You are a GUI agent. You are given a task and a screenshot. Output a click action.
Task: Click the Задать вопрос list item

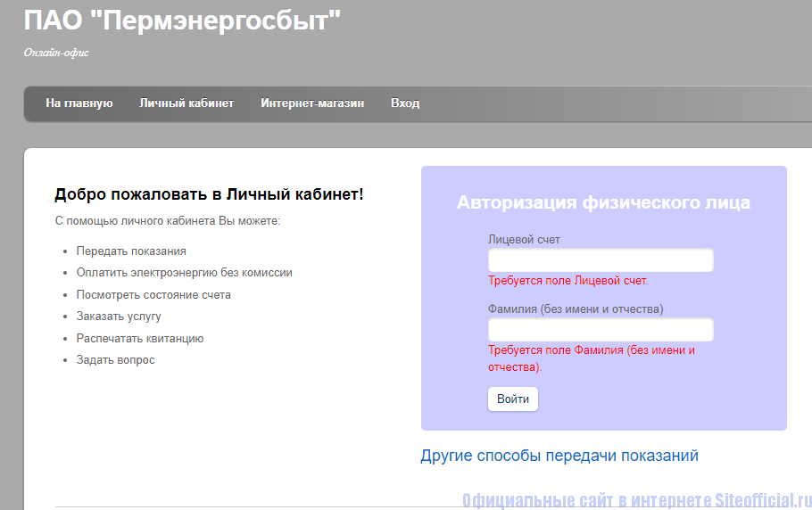pyautogui.click(x=115, y=360)
